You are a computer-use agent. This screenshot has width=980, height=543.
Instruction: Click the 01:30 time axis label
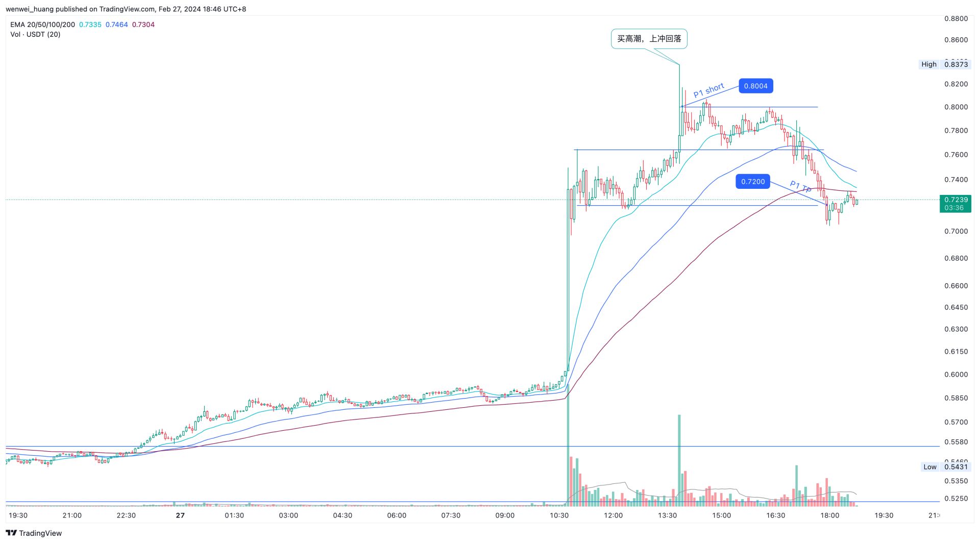tap(234, 515)
